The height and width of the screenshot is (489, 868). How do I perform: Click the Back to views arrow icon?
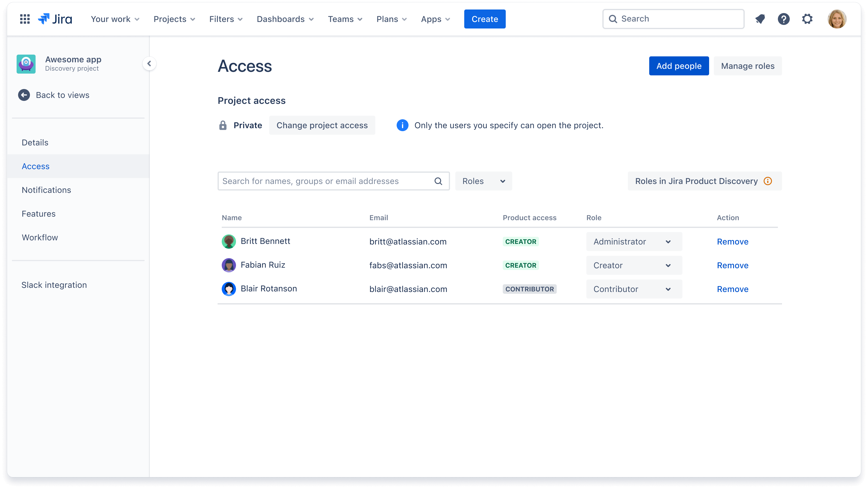[24, 95]
